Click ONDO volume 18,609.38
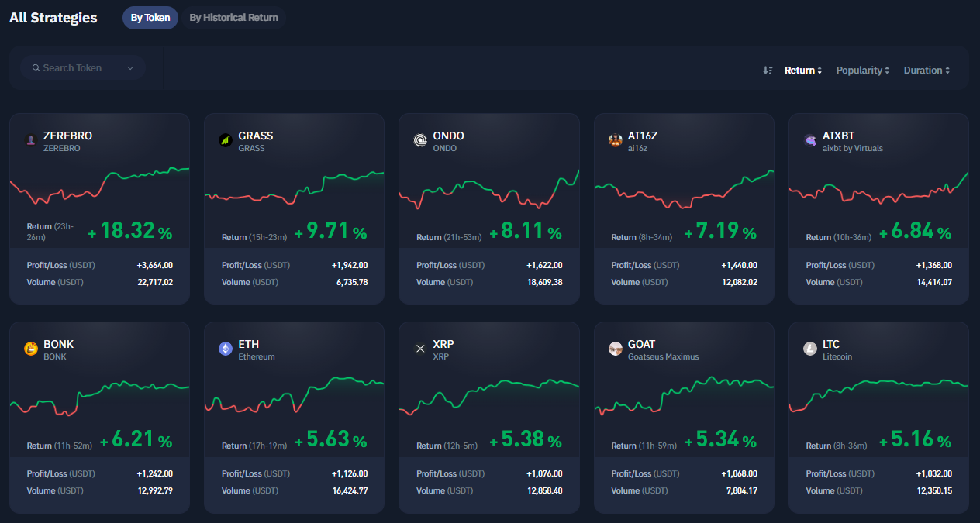This screenshot has width=980, height=523. [x=544, y=282]
